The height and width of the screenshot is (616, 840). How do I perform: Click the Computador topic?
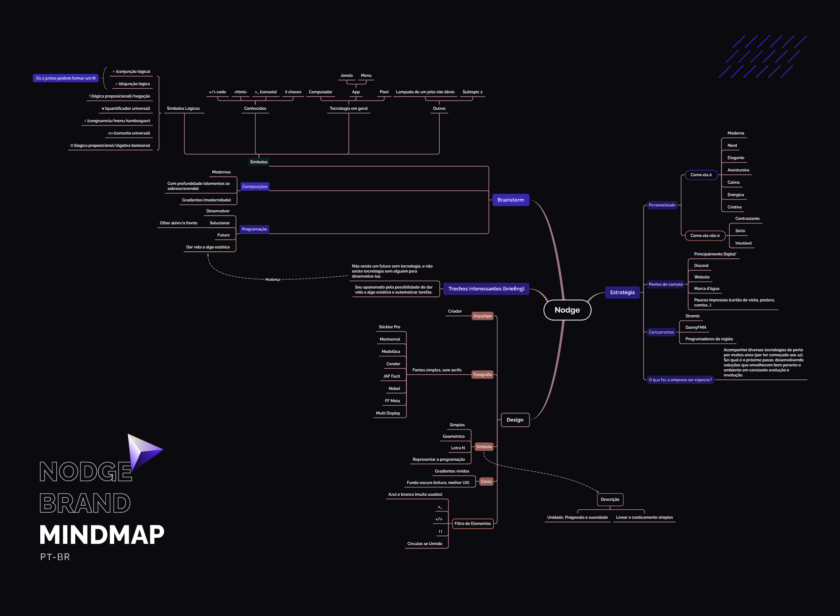tap(320, 92)
